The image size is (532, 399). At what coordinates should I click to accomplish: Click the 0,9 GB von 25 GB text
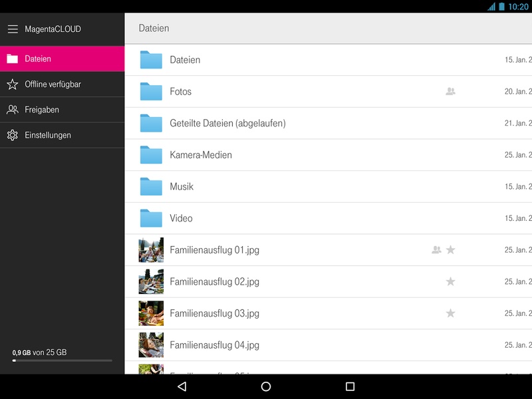(39, 352)
